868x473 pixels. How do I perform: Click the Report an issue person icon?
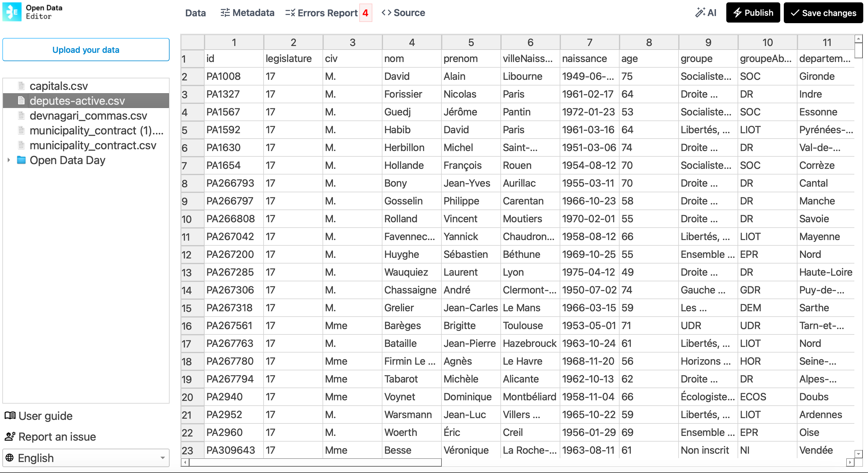[10, 437]
